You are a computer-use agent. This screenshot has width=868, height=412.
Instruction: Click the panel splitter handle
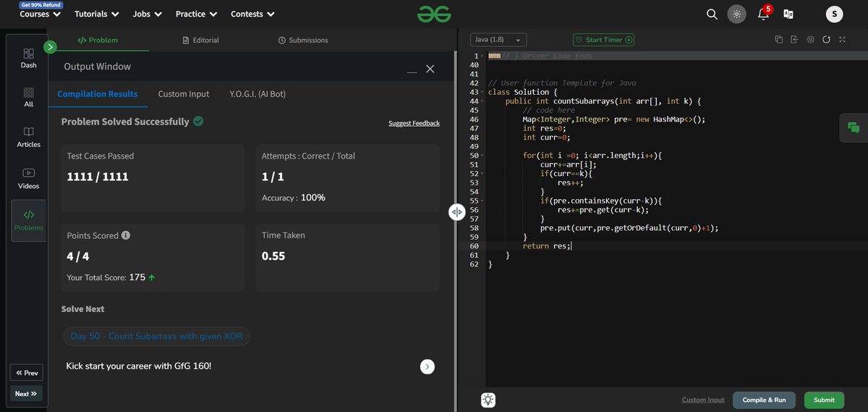pos(456,211)
